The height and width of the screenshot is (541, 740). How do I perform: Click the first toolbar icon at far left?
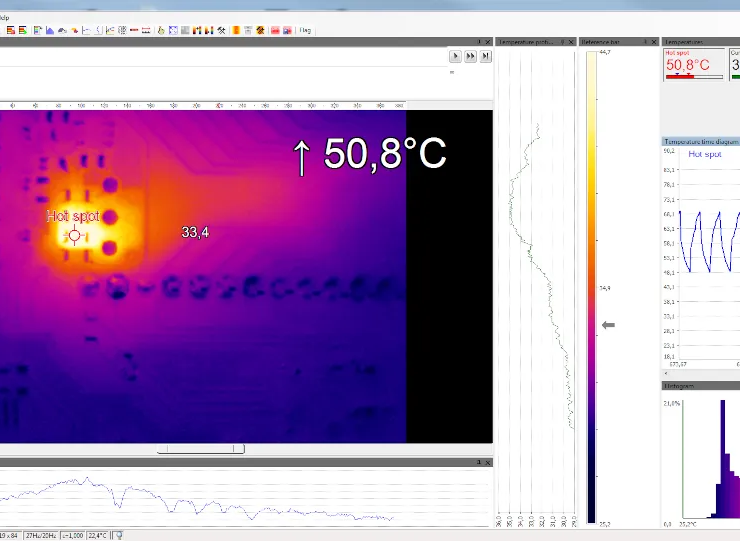[10, 30]
